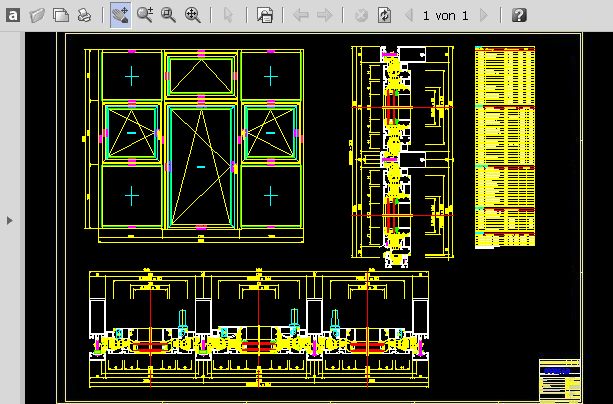Activate the zoom window tool
613x404 pixels.
coord(168,15)
